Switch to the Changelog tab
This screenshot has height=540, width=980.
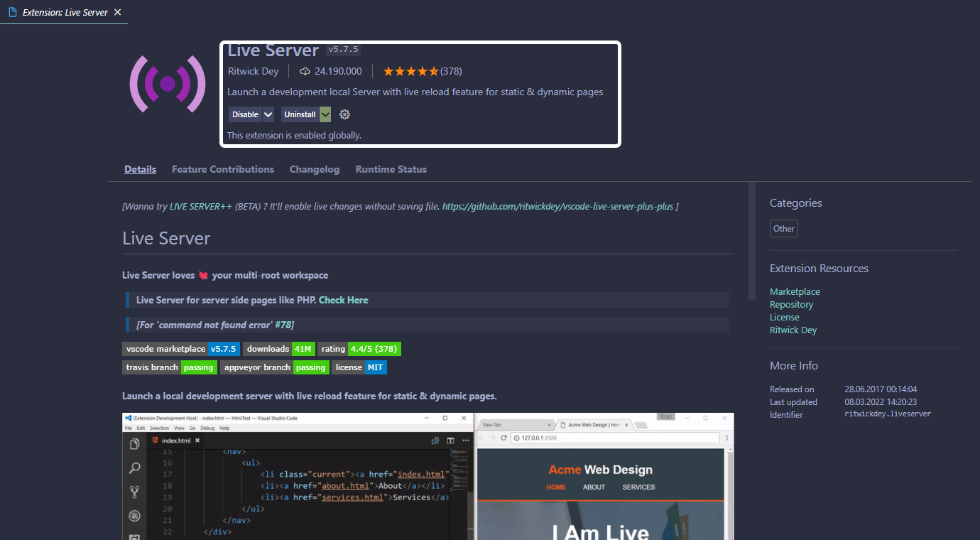click(x=314, y=169)
